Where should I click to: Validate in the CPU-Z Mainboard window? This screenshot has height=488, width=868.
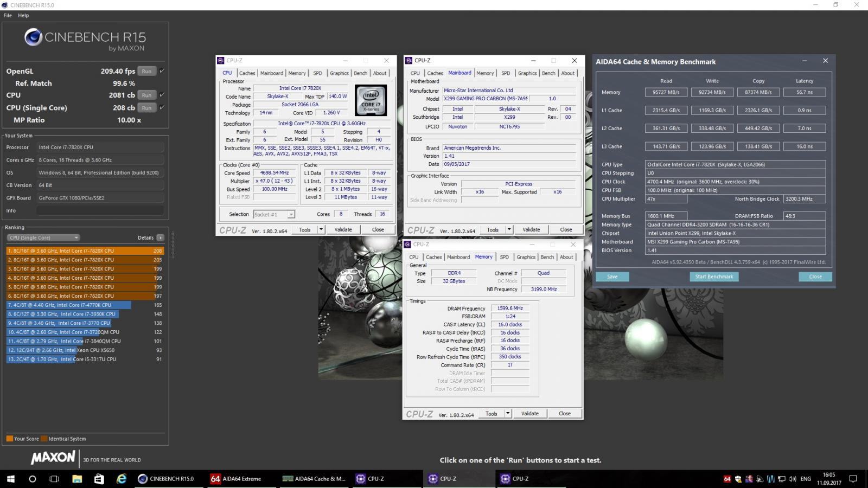[531, 229]
